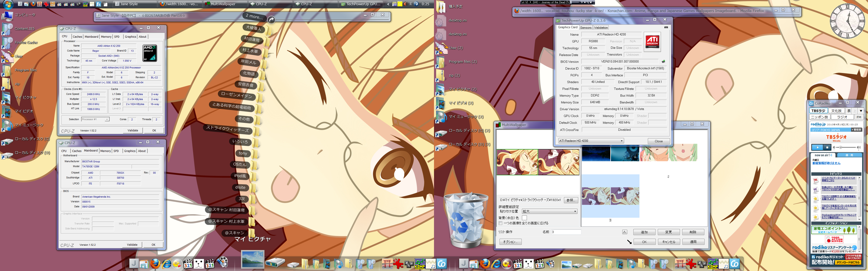Expand the '2 more...' stack item
The image size is (868, 271).
pos(255,16)
